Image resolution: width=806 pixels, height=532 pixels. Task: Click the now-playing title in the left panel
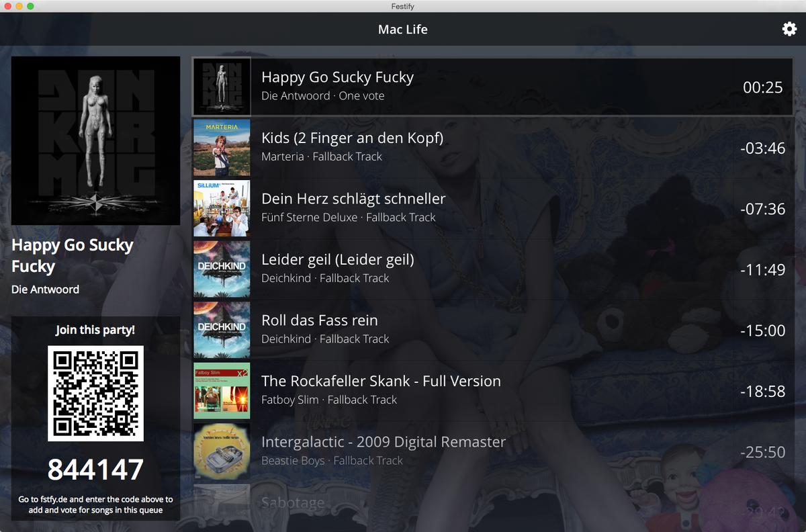pos(73,256)
